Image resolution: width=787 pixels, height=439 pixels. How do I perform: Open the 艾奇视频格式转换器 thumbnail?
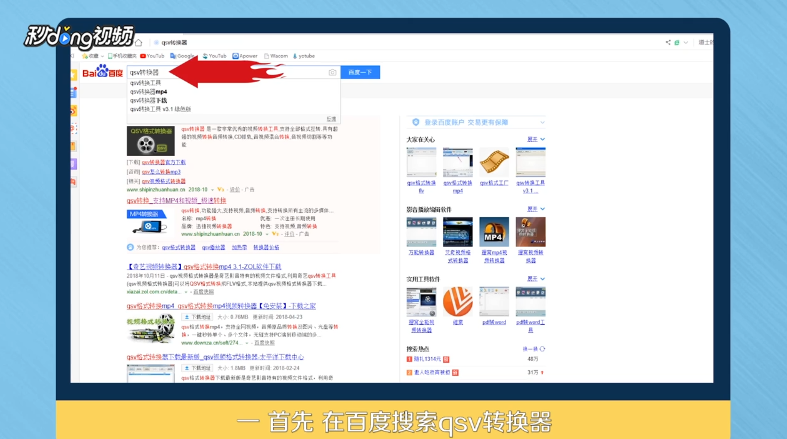tap(458, 232)
